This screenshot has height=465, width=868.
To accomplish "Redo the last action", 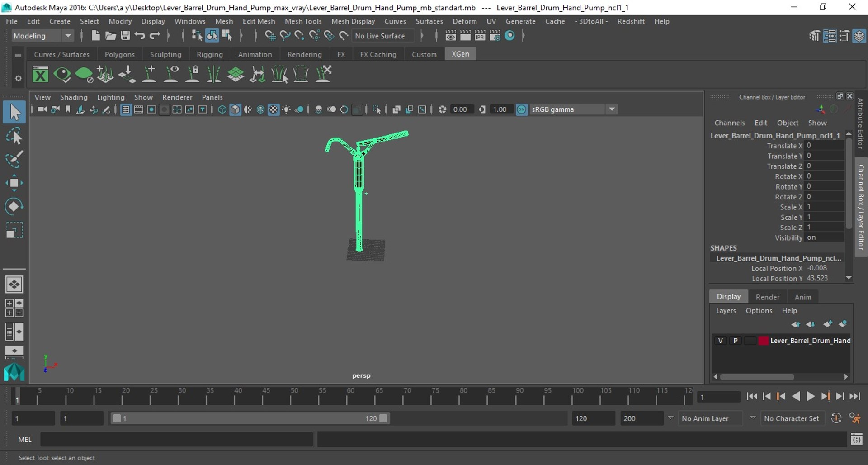I will pos(155,36).
